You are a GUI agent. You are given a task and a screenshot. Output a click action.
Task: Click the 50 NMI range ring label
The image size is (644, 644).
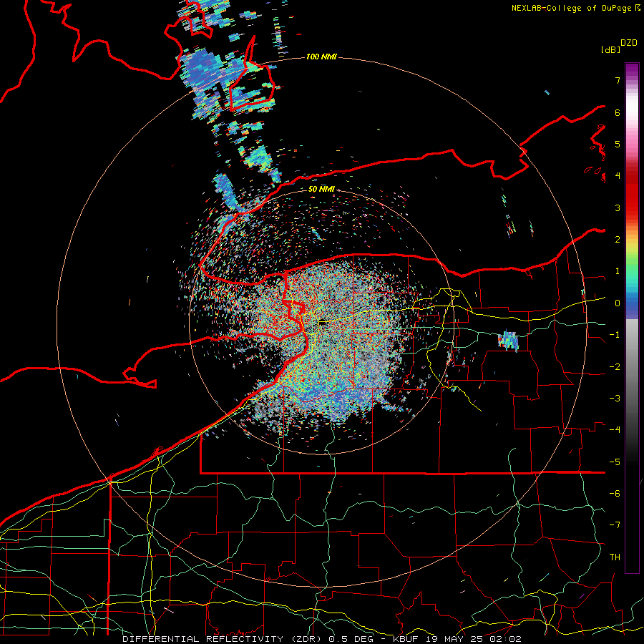pos(321,189)
